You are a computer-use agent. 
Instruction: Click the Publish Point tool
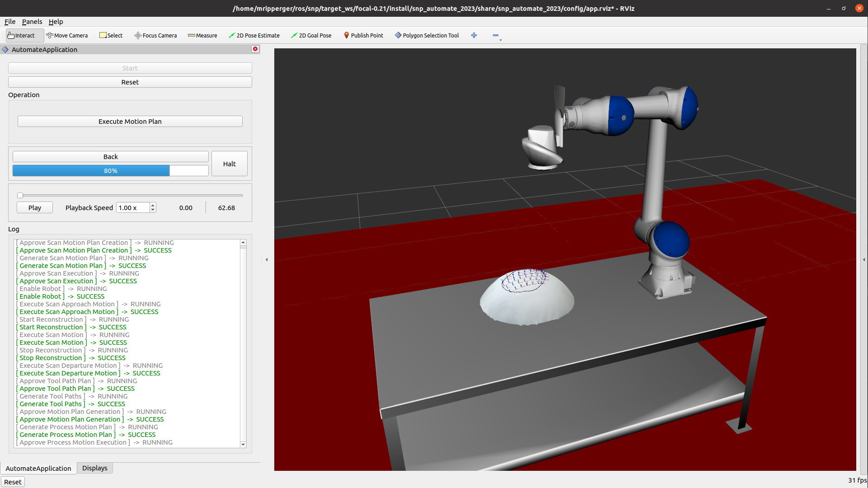[363, 35]
